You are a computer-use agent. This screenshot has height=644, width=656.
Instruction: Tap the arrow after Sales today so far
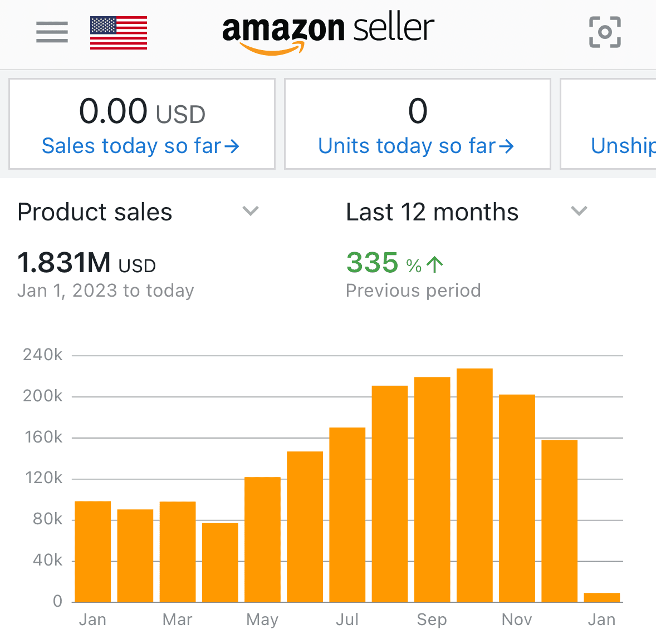pos(232,146)
